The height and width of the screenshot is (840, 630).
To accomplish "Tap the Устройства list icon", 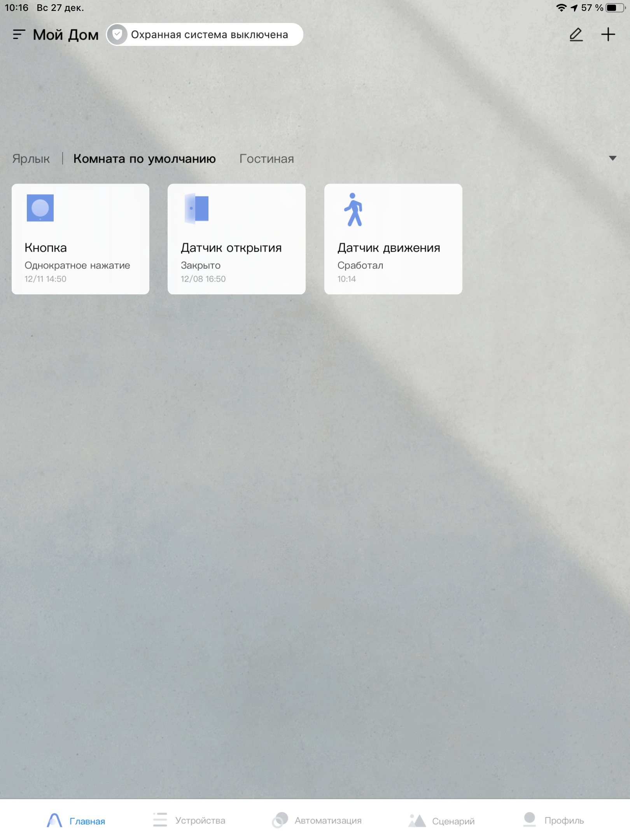I will (160, 819).
